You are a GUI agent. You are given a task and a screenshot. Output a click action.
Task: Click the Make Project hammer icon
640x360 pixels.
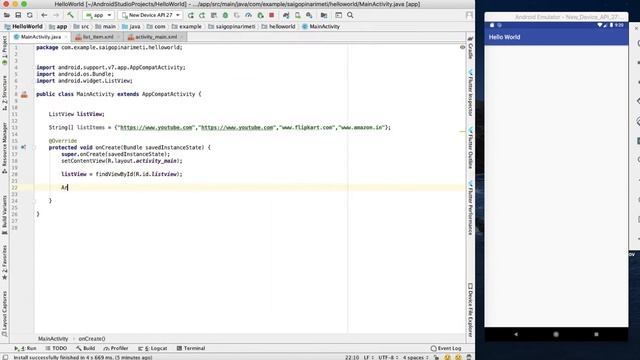click(x=70, y=15)
